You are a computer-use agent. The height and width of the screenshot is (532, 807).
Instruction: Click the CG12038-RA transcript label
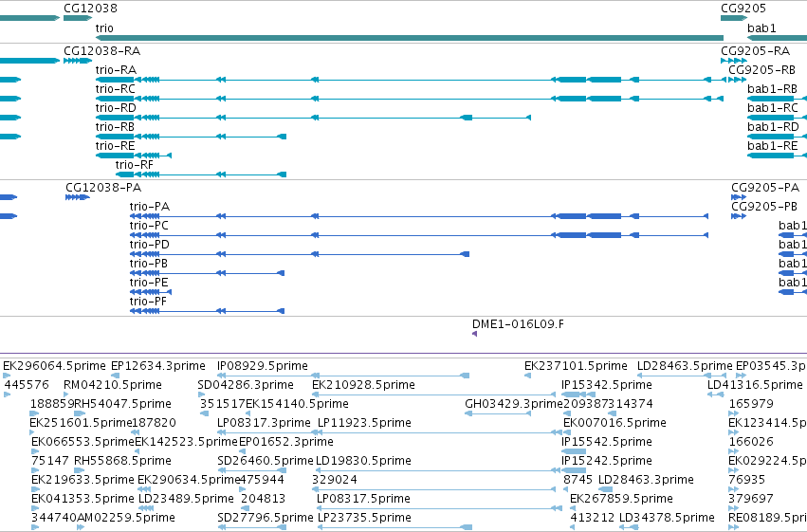click(101, 51)
